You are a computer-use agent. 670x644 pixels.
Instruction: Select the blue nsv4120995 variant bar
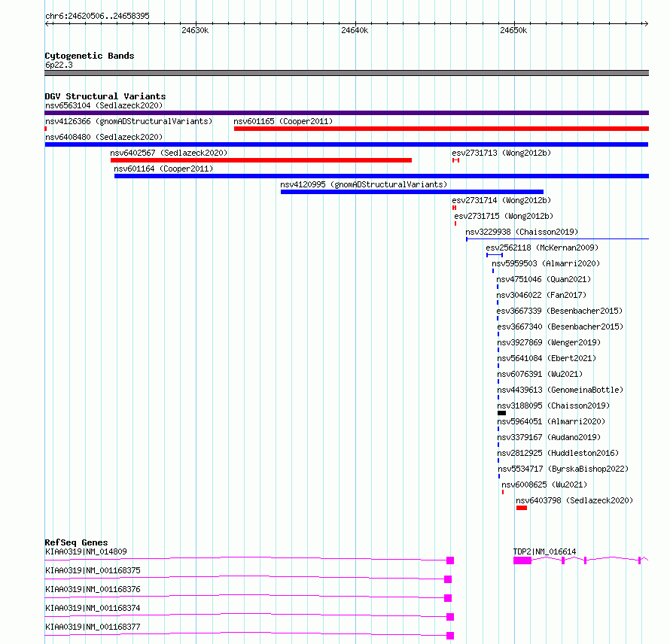412,192
